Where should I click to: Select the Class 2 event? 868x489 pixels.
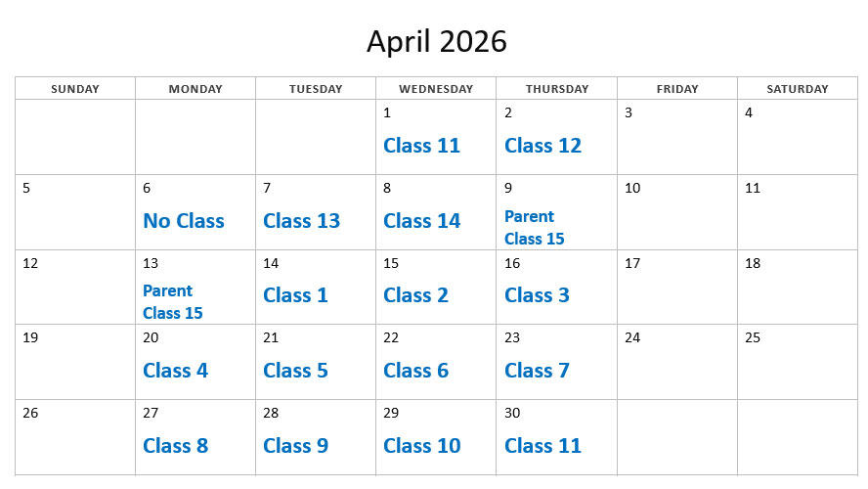pyautogui.click(x=415, y=295)
